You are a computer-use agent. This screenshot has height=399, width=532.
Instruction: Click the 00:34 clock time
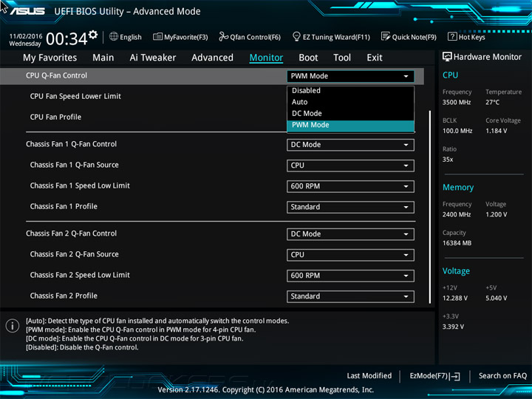click(66, 38)
